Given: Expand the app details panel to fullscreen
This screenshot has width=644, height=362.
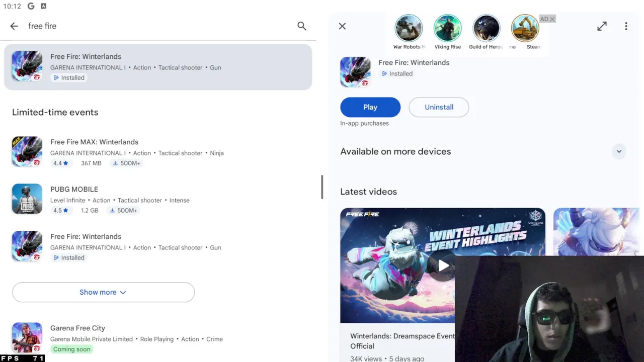Looking at the screenshot, I should [602, 26].
